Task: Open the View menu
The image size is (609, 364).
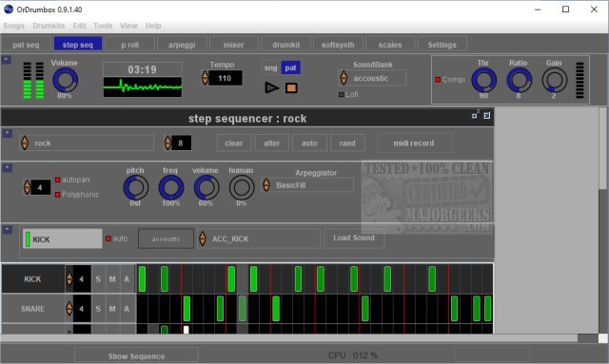Action: [x=128, y=26]
